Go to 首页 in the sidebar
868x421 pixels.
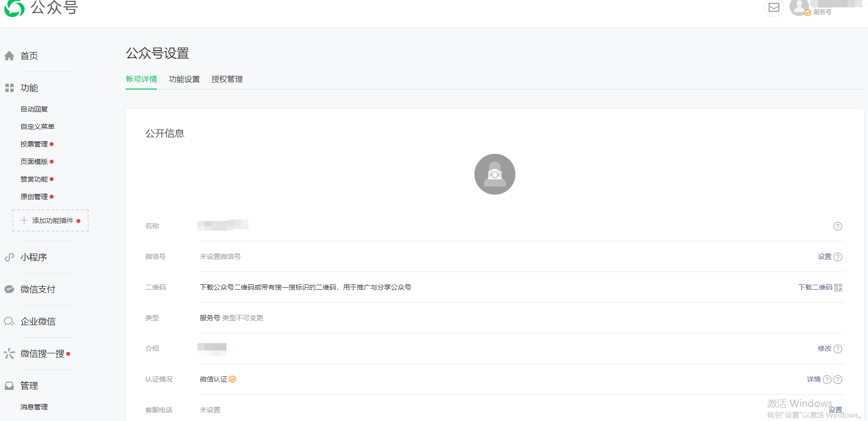point(29,56)
